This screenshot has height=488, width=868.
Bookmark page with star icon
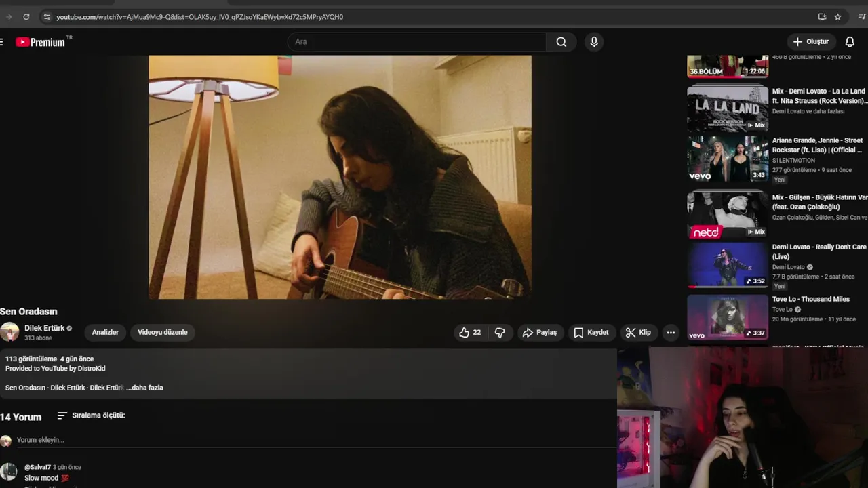click(838, 16)
